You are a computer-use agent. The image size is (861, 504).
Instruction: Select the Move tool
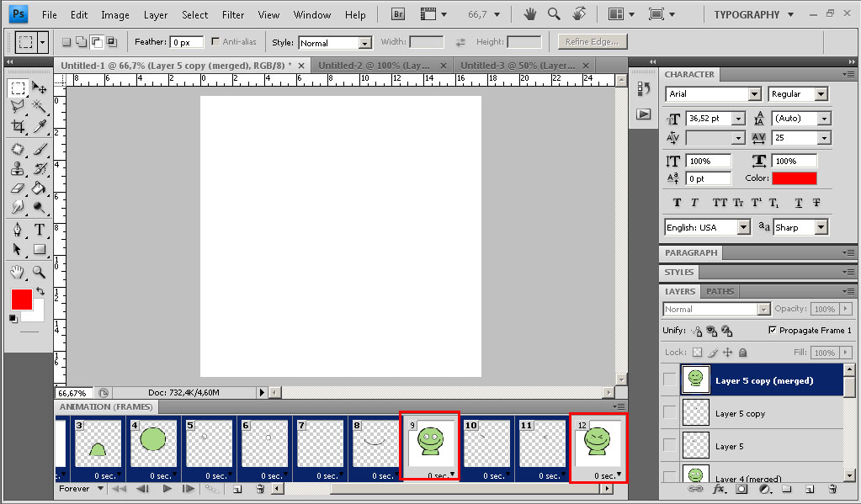(39, 88)
